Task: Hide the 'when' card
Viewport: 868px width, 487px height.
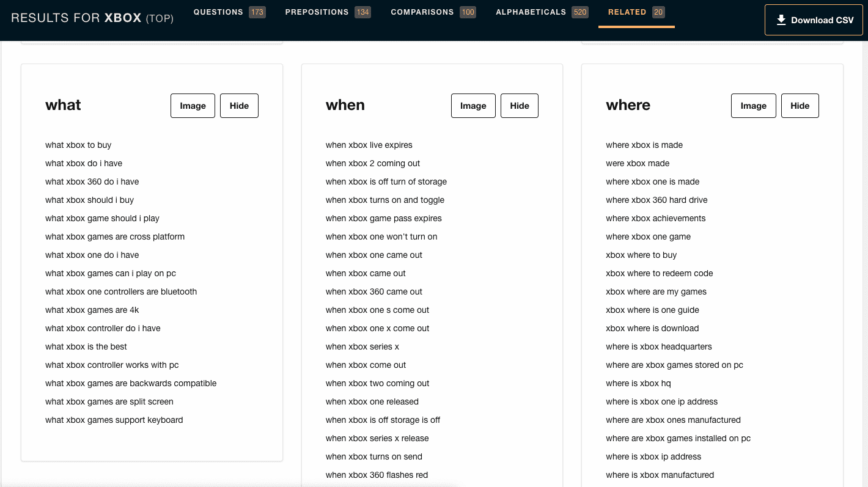Action: coord(520,106)
